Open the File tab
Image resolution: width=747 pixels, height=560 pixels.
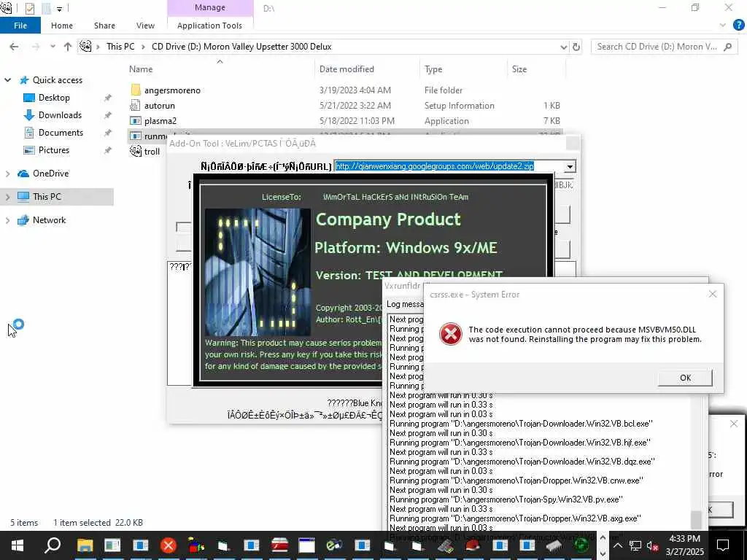coord(20,26)
